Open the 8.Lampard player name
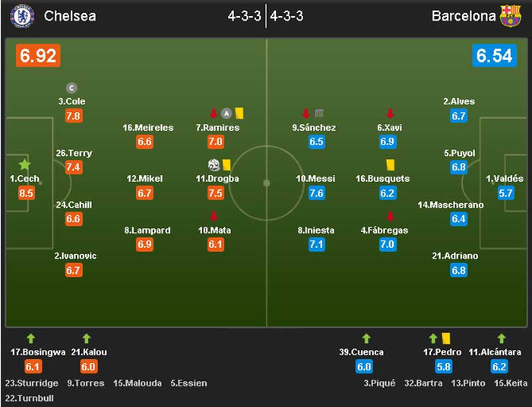The image size is (532, 407). pyautogui.click(x=147, y=231)
